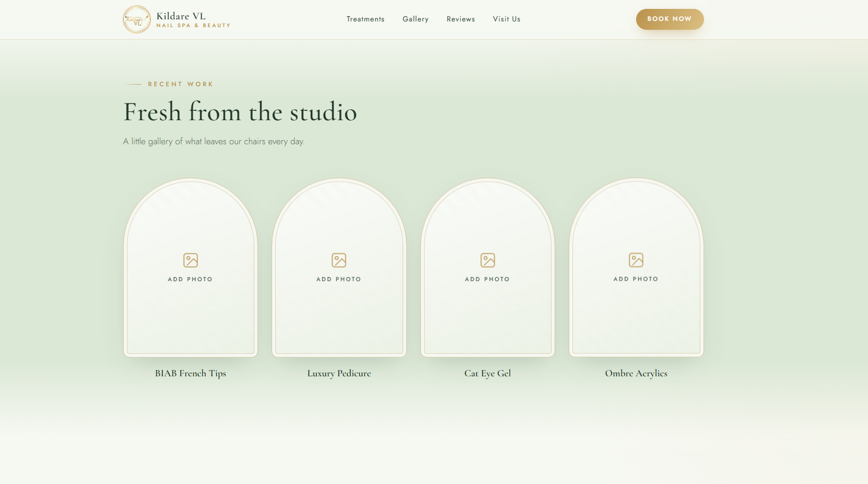Open the Reviews nav item

(x=461, y=19)
